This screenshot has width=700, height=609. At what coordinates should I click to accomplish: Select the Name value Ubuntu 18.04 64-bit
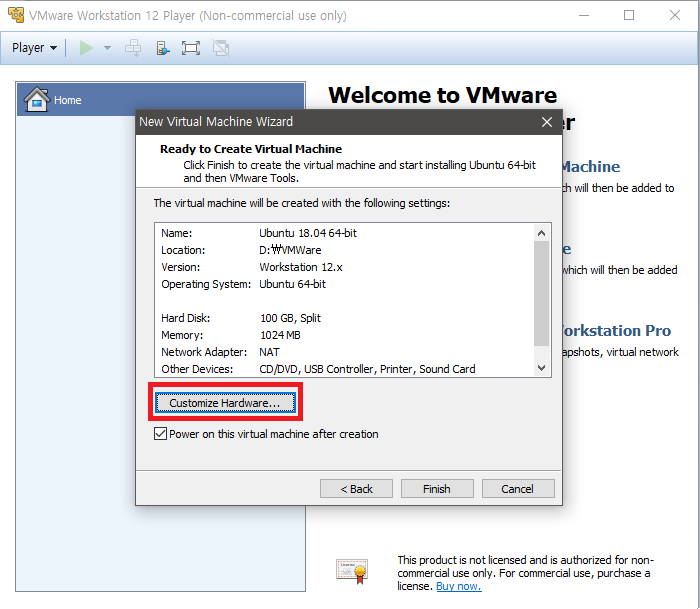[308, 233]
